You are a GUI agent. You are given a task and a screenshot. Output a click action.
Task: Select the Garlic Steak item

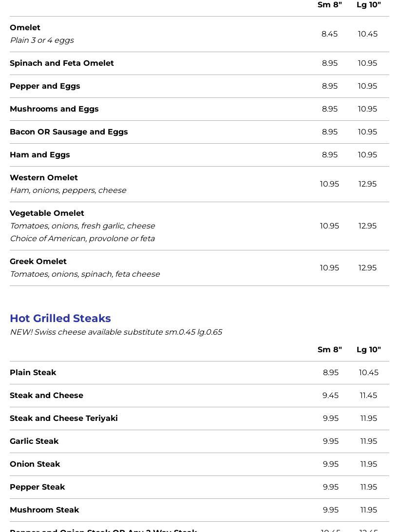click(x=34, y=441)
